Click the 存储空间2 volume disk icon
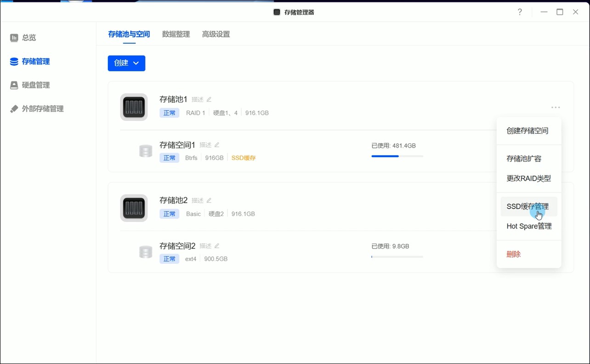 pyautogui.click(x=146, y=252)
